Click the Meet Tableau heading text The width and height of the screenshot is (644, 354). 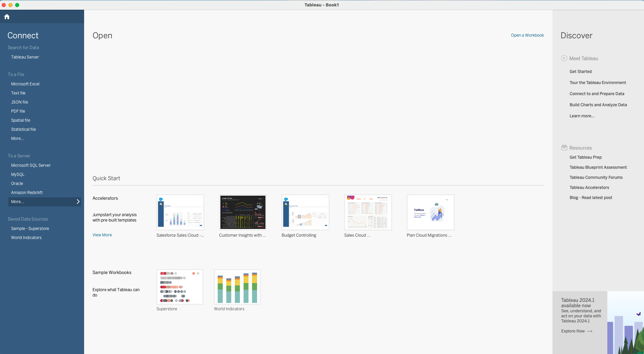[x=583, y=58]
